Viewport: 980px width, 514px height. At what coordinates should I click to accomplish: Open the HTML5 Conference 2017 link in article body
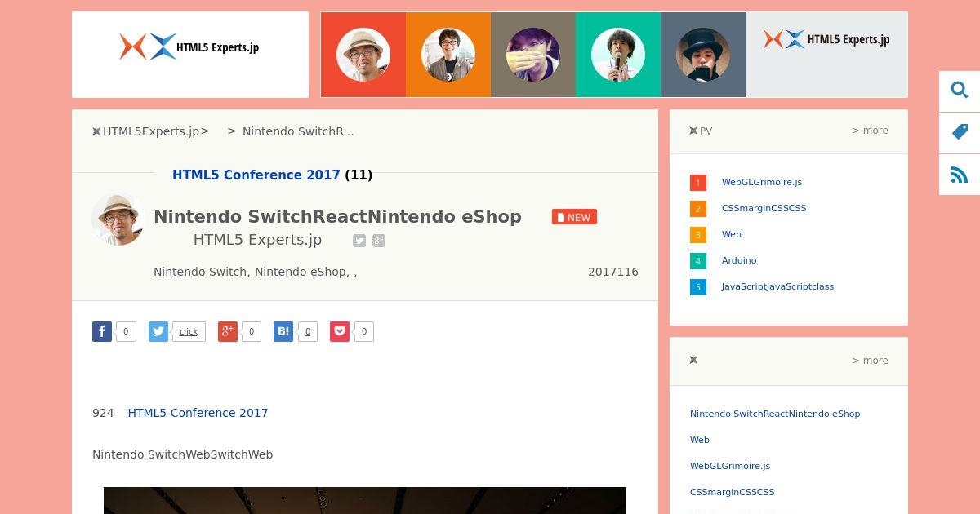pyautogui.click(x=198, y=413)
